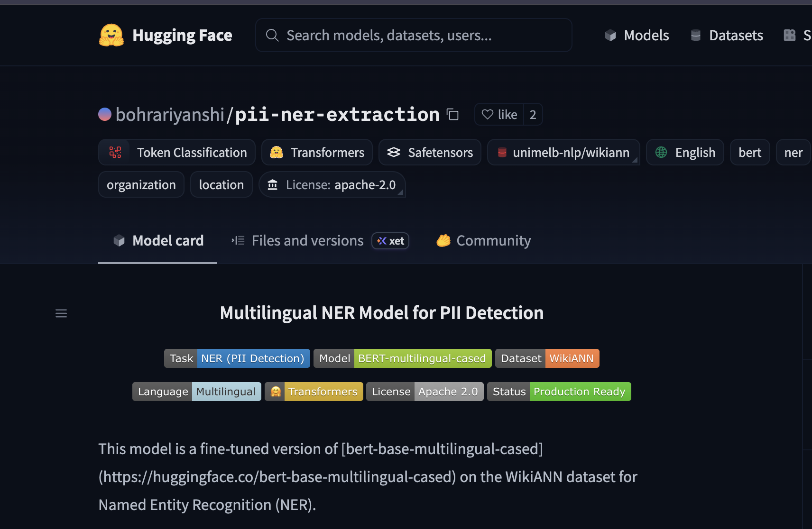
Task: Open the table of contents hamburger icon
Action: 61,313
